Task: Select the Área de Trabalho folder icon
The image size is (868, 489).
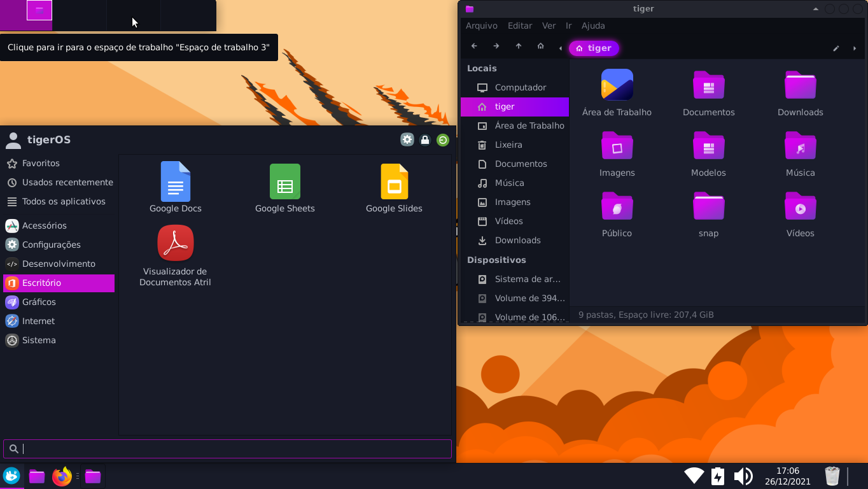Action: [617, 85]
